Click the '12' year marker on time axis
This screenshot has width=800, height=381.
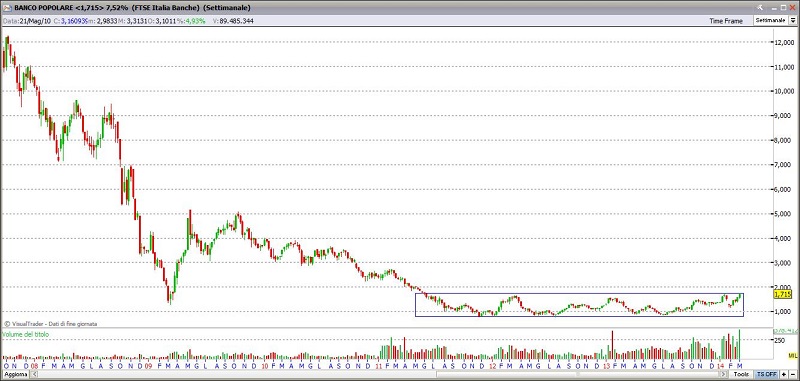492,366
